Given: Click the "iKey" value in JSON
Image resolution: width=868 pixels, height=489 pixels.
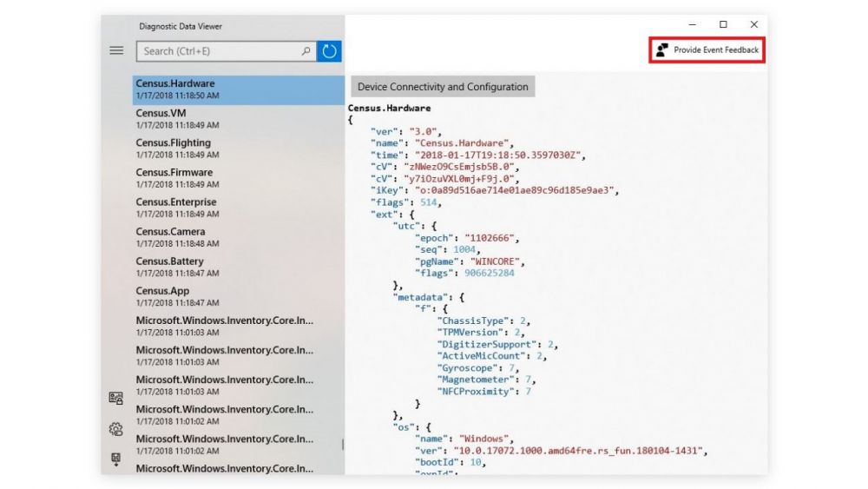Looking at the screenshot, I should pos(514,190).
